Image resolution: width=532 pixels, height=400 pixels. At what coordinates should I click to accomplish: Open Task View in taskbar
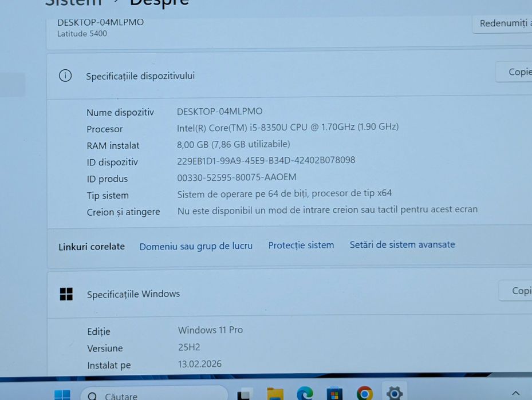coord(245,394)
